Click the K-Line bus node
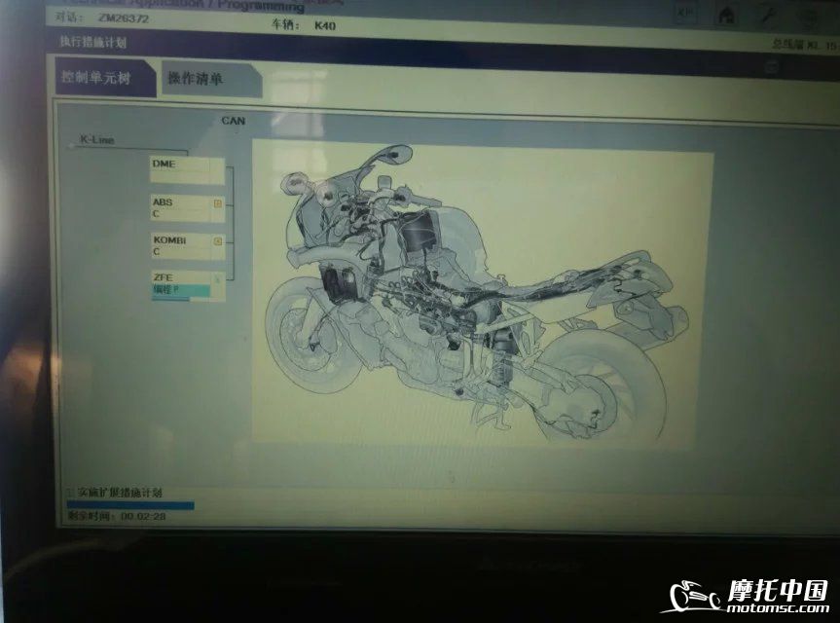The image size is (840, 623). pos(71,146)
